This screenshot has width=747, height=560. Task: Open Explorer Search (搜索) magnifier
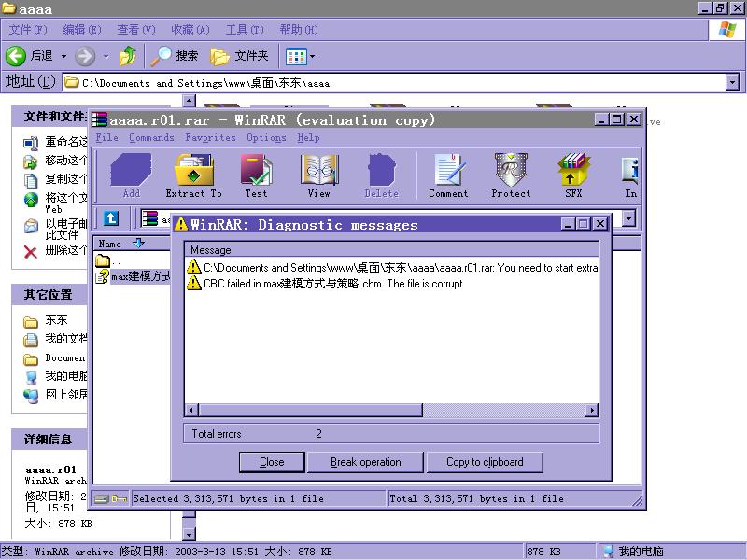tap(174, 56)
